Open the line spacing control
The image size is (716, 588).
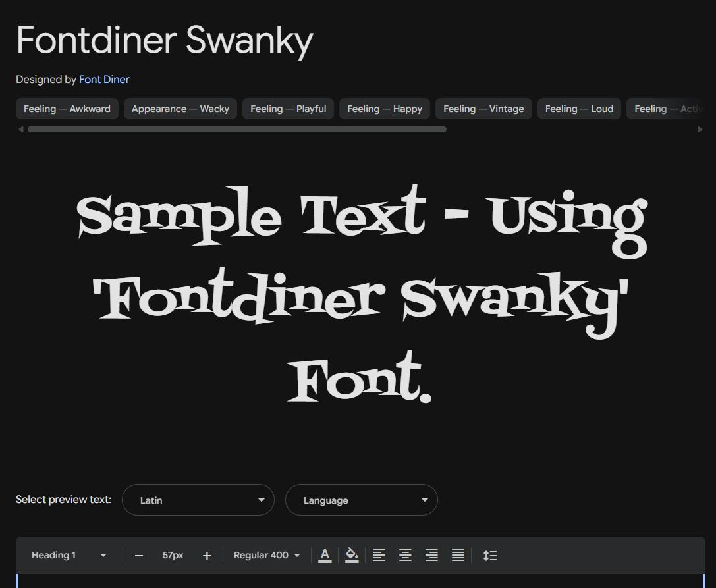490,555
